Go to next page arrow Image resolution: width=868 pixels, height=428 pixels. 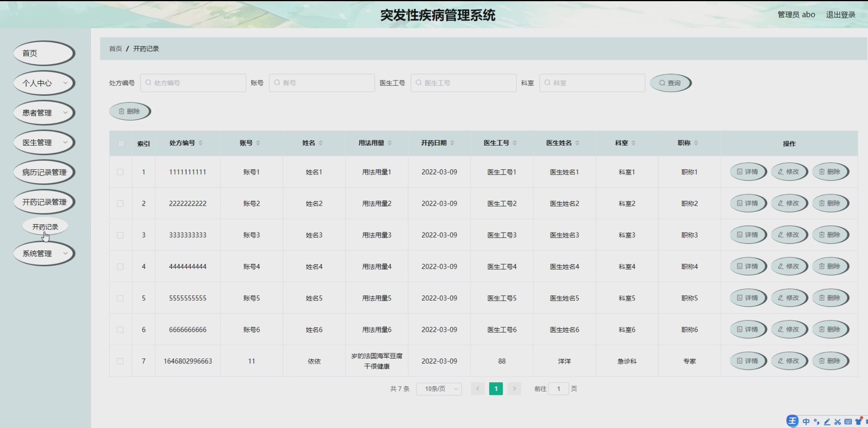point(514,389)
